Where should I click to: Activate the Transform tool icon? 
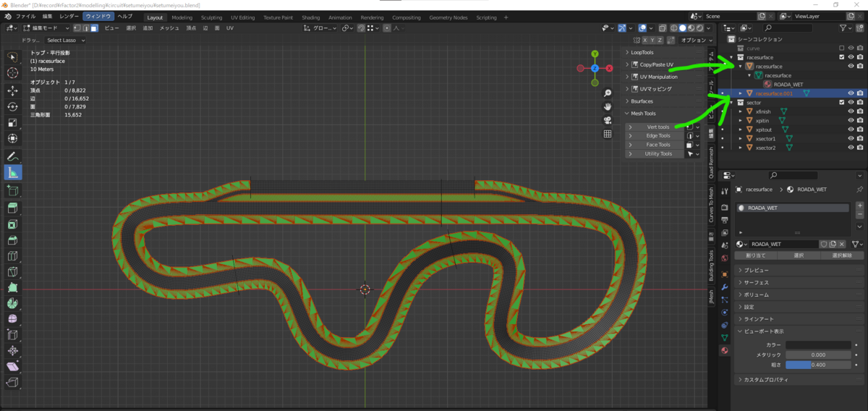(12, 138)
